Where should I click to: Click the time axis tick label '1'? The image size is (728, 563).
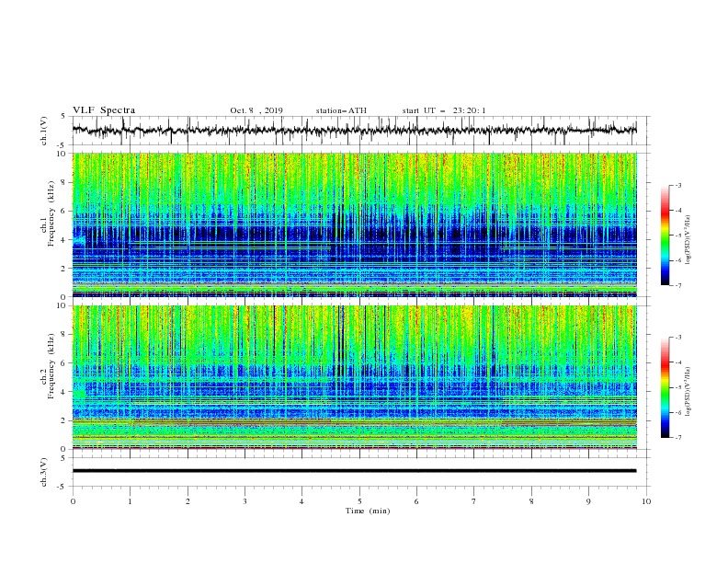tap(130, 501)
